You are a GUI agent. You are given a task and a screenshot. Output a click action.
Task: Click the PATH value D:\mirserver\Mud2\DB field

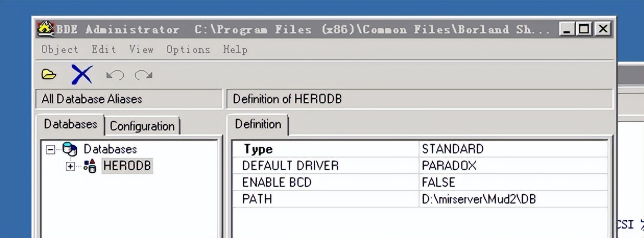[479, 199]
